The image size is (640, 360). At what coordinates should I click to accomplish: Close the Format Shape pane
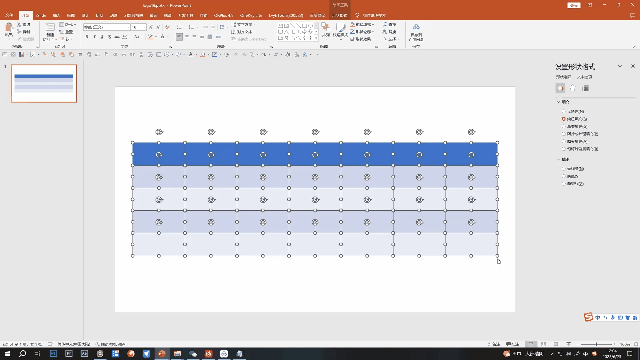pyautogui.click(x=633, y=66)
